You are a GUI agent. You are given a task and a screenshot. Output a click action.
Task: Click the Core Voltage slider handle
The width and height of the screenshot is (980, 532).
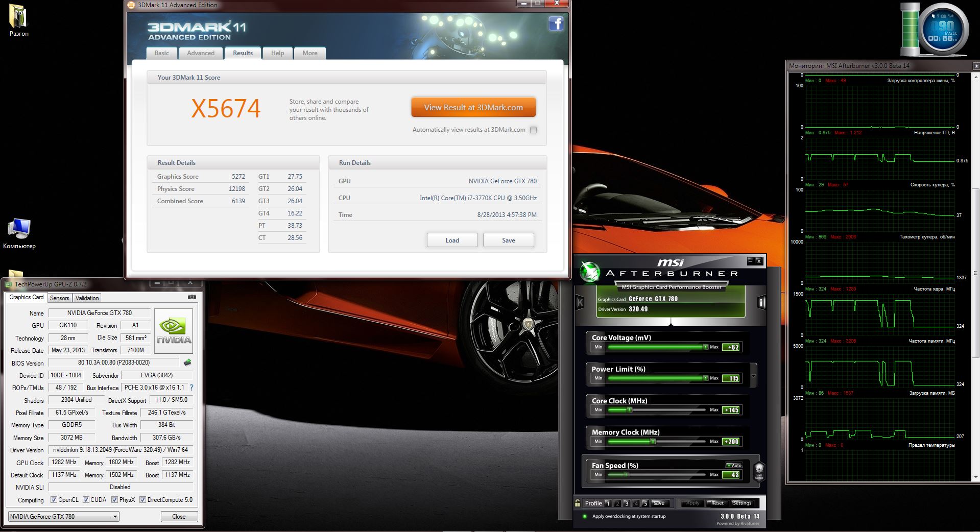pos(705,347)
